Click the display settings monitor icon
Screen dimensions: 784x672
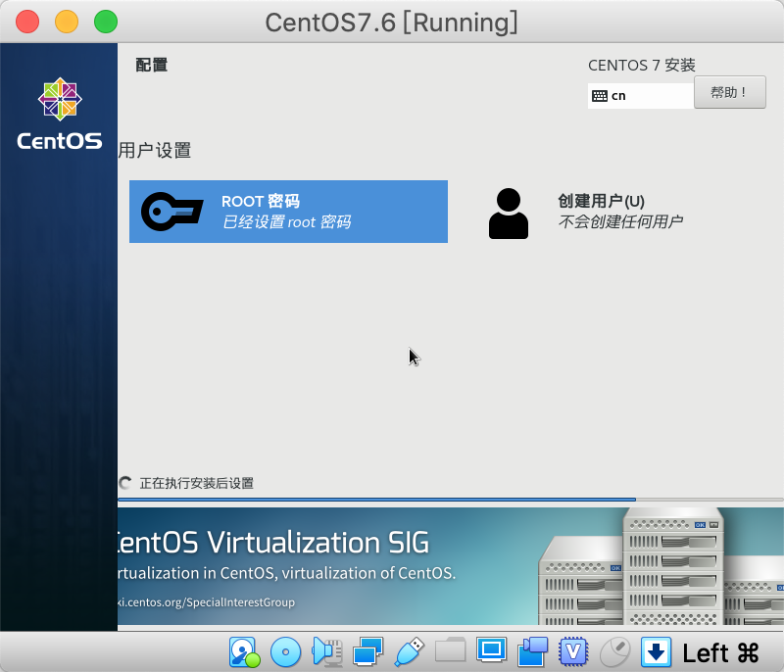pos(491,650)
